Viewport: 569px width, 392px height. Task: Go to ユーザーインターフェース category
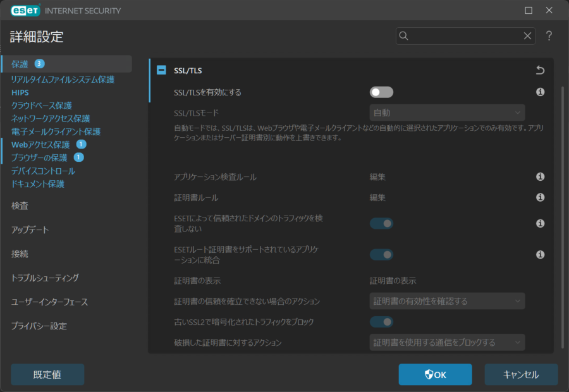(49, 302)
